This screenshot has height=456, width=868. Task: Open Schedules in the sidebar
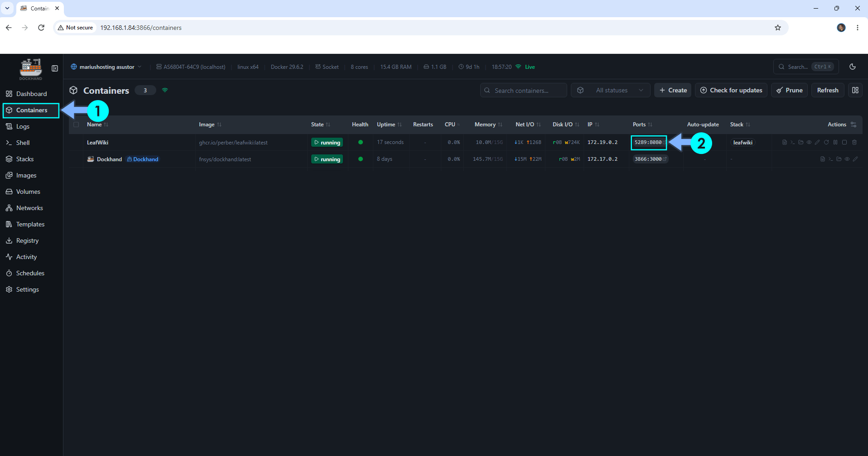pyautogui.click(x=31, y=273)
